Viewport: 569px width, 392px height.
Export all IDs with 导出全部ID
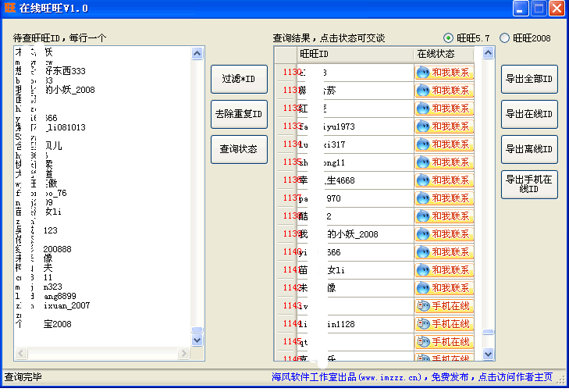[x=529, y=79]
